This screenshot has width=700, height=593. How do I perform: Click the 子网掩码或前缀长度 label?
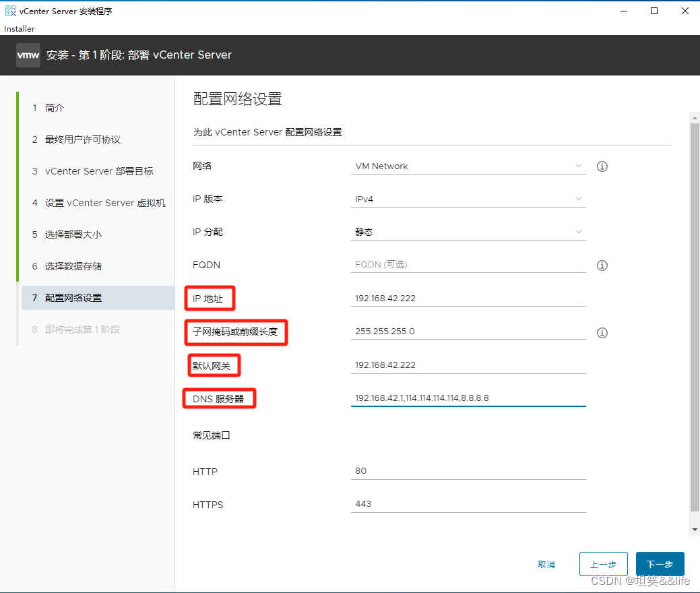tap(235, 332)
